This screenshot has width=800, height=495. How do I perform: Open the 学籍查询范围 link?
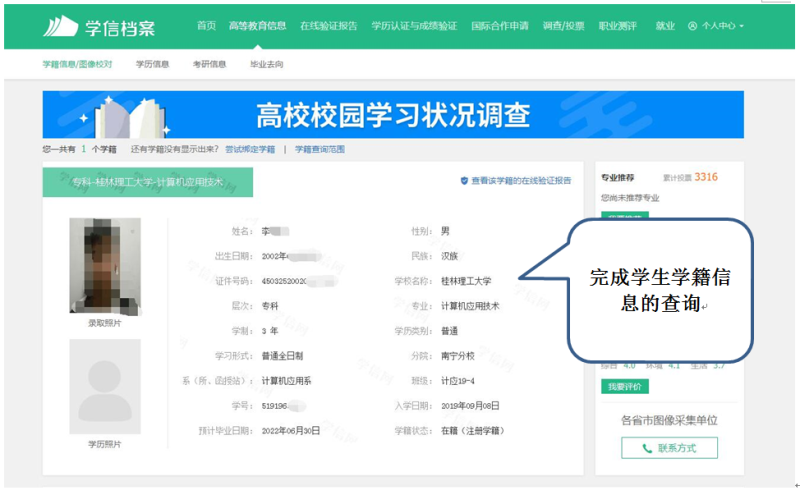tap(320, 149)
